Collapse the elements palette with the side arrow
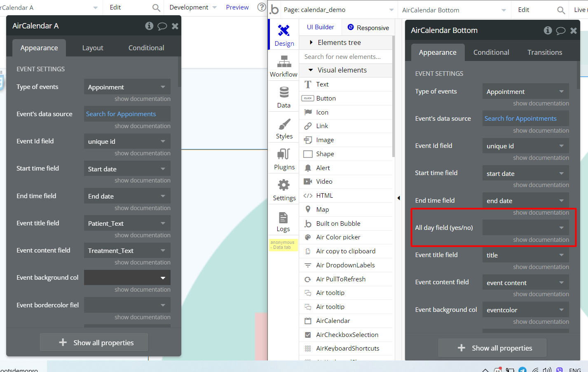 (x=398, y=198)
